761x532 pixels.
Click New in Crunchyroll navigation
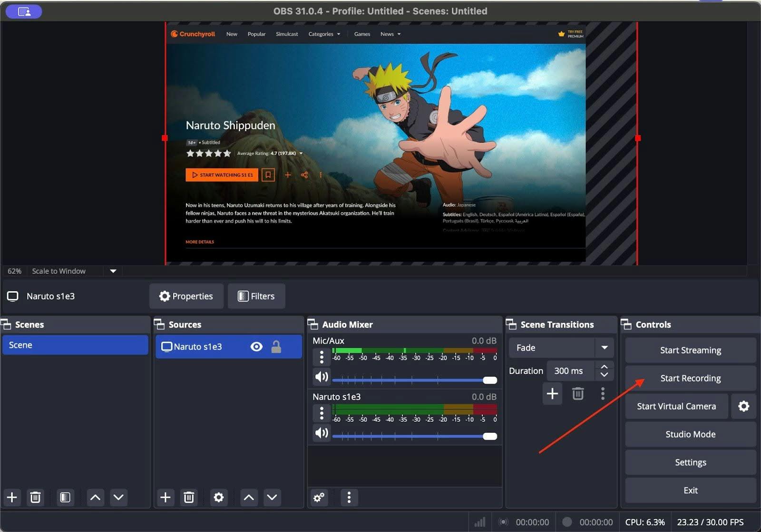(232, 34)
